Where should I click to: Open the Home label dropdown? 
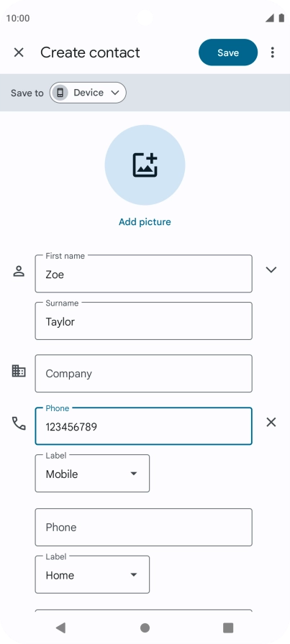pyautogui.click(x=92, y=574)
